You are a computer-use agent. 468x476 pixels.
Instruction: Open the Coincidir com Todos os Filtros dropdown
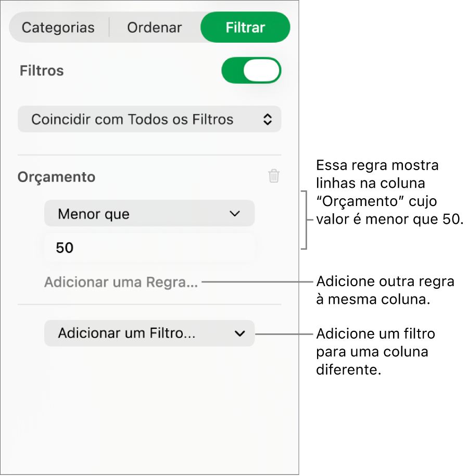149,119
